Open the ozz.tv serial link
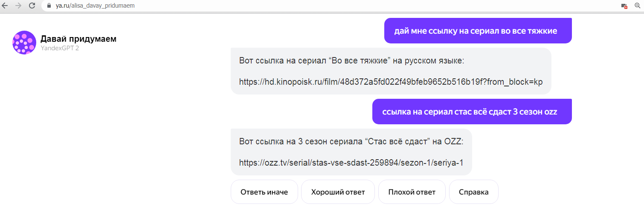 (x=351, y=163)
